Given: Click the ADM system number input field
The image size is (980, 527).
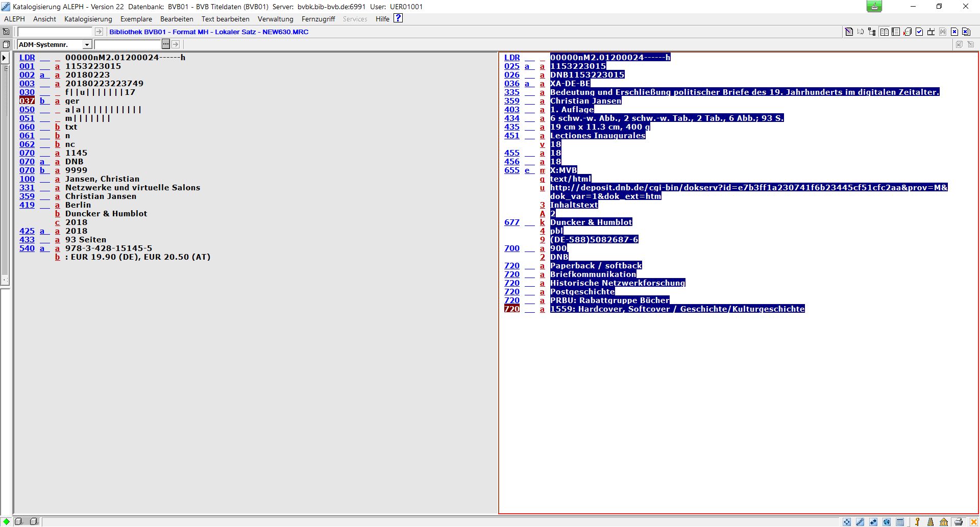Looking at the screenshot, I should [128, 44].
